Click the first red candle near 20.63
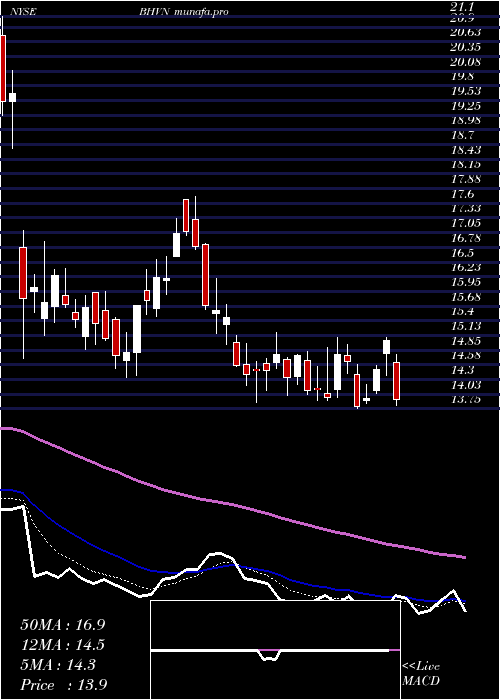This screenshot has width=500, height=700. (x=3, y=68)
